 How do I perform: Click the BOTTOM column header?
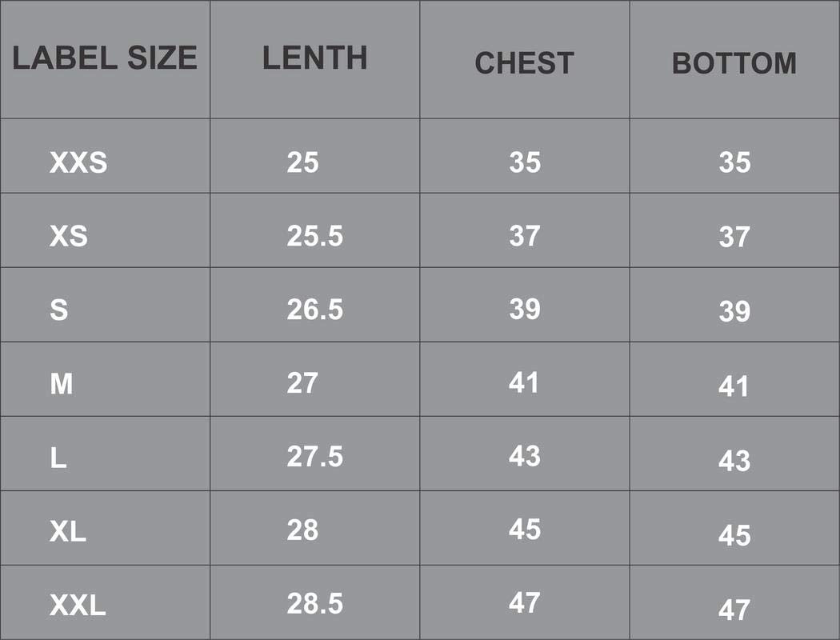click(734, 63)
